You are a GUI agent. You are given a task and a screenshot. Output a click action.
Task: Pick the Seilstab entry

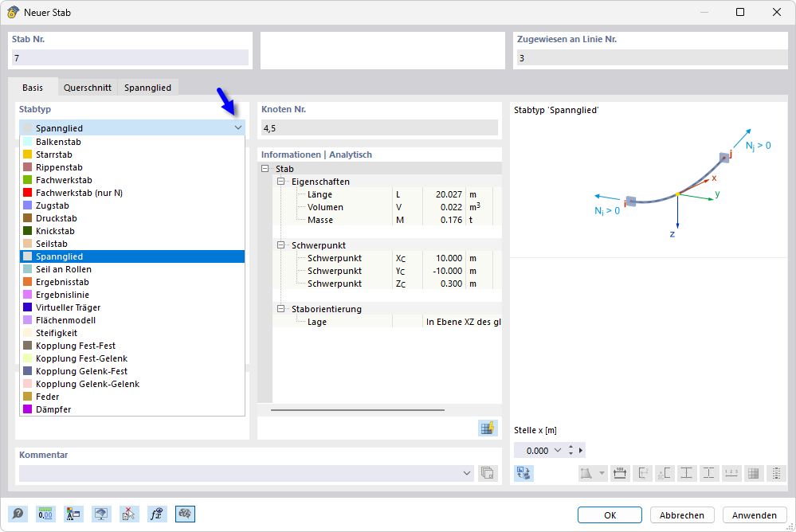[132, 244]
